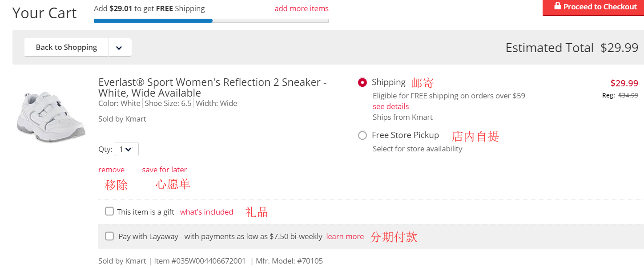
Task: Open the Layaway 'learn more' link
Action: coord(345,236)
